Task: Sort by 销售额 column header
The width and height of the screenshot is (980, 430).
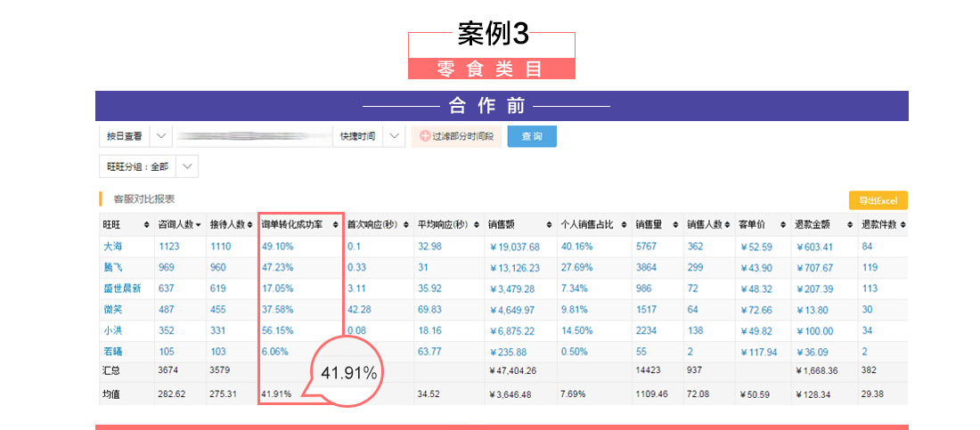Action: pos(520,224)
